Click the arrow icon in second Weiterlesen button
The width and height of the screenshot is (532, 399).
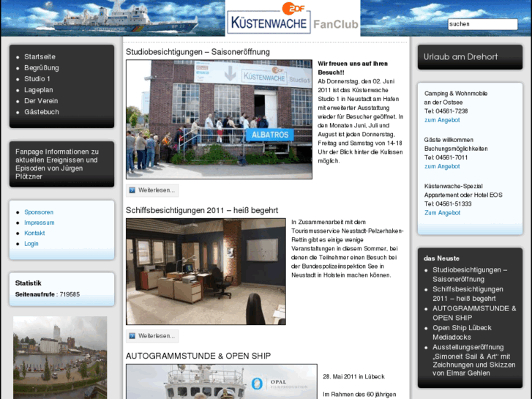[132, 336]
